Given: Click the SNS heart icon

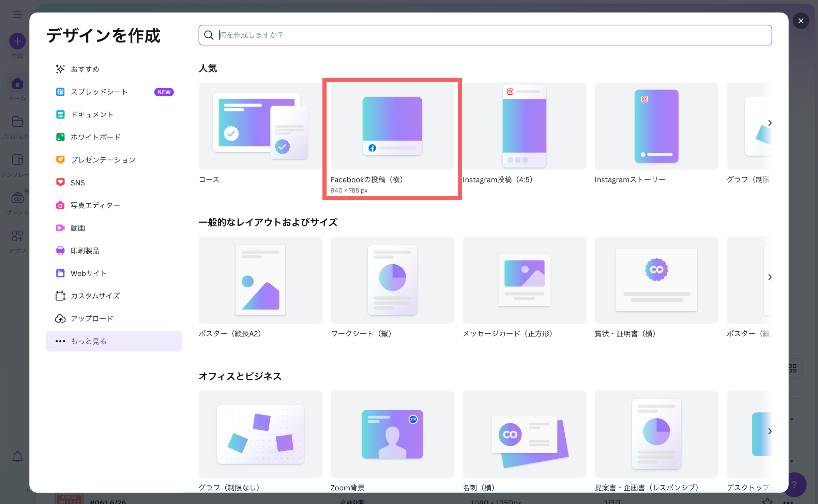Looking at the screenshot, I should pyautogui.click(x=60, y=183).
